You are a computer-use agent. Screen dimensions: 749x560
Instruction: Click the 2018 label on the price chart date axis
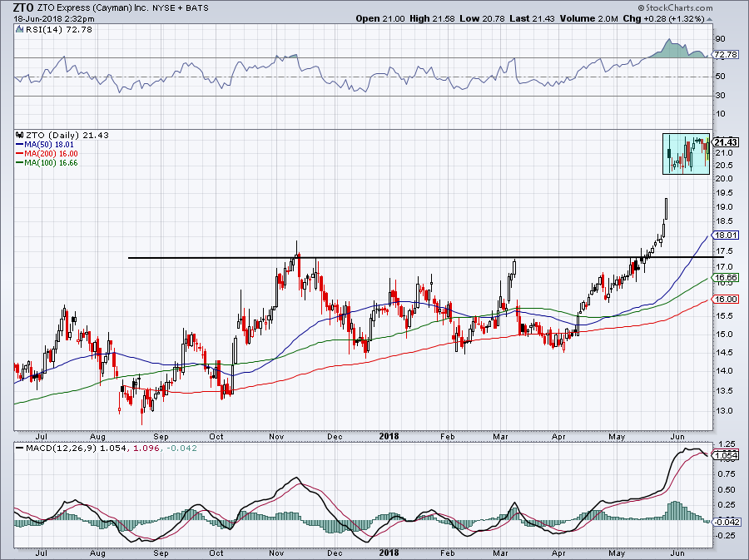(x=389, y=436)
